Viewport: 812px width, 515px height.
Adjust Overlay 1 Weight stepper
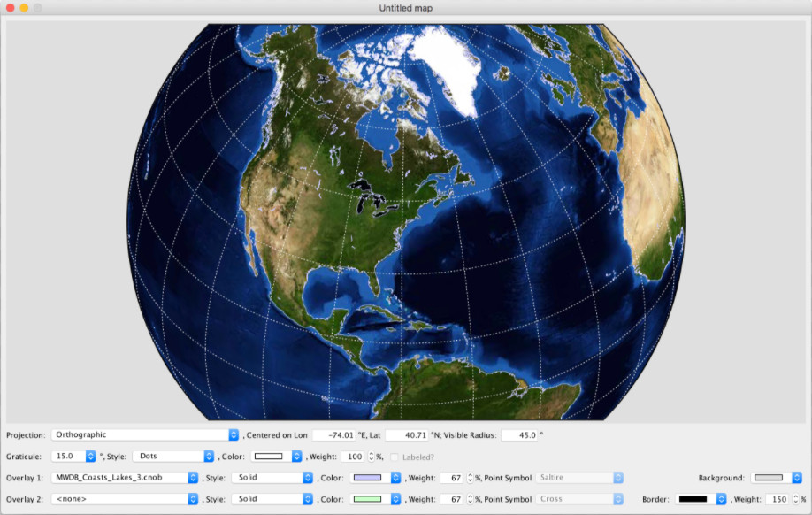point(471,478)
